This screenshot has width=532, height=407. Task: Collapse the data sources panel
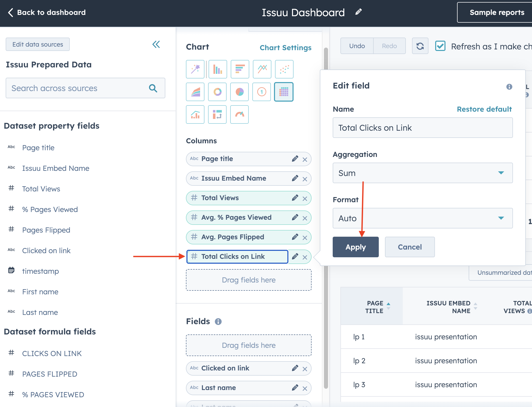pyautogui.click(x=156, y=45)
